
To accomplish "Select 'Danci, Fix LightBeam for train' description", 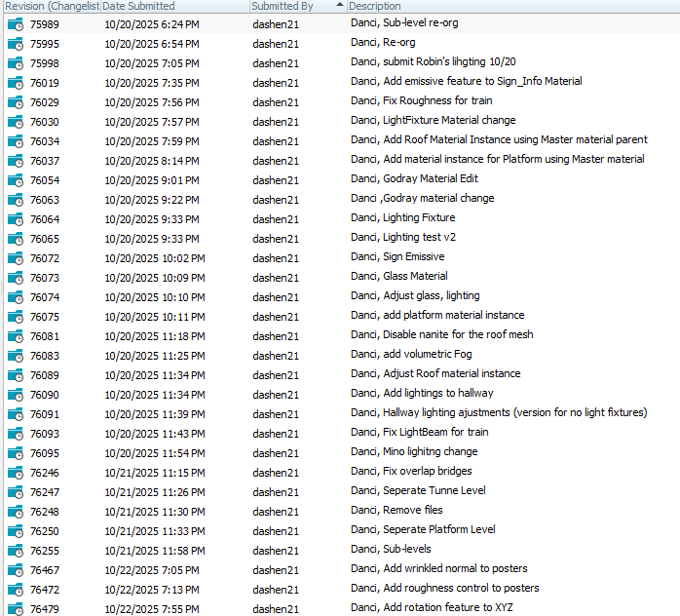I will click(x=419, y=433).
